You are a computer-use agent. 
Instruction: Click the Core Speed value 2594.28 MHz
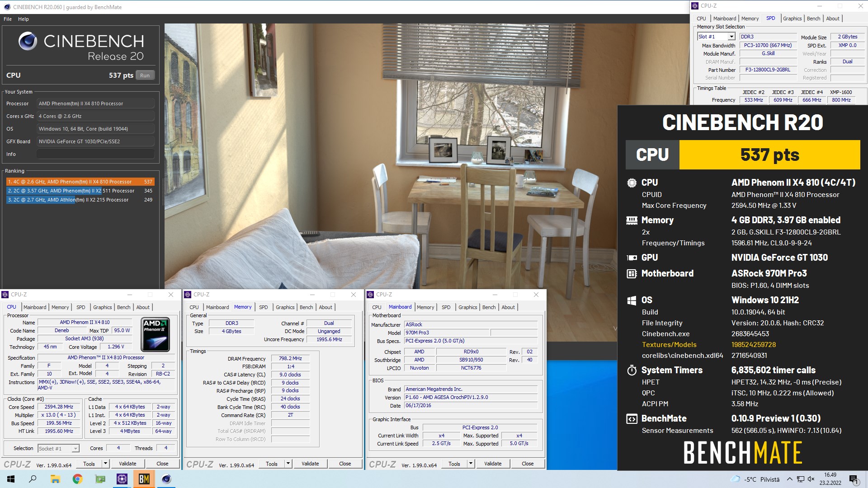click(x=59, y=407)
